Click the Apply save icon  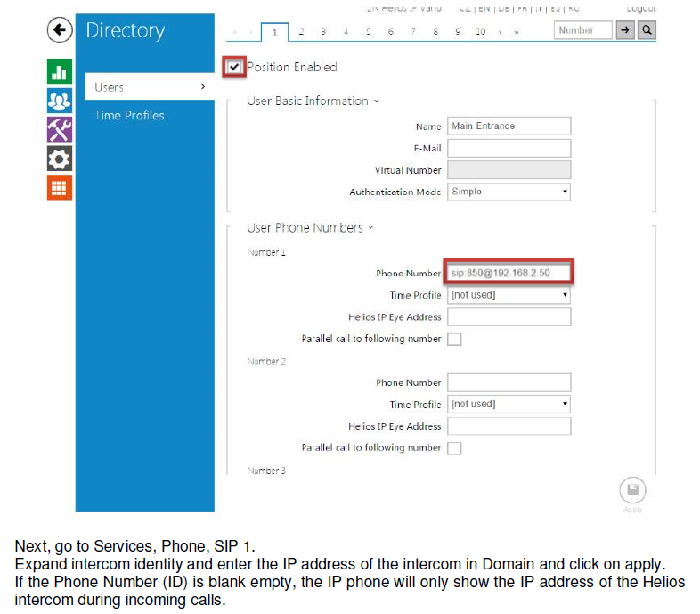pos(632,491)
